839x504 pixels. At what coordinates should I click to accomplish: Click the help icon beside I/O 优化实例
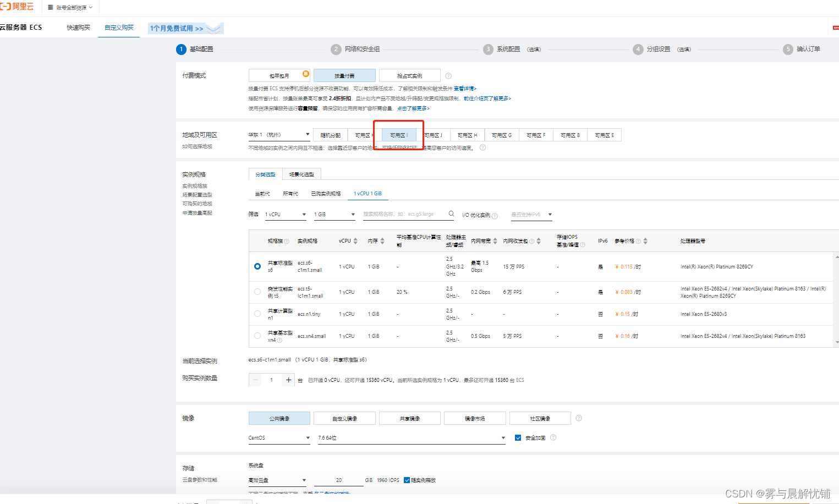(x=495, y=216)
